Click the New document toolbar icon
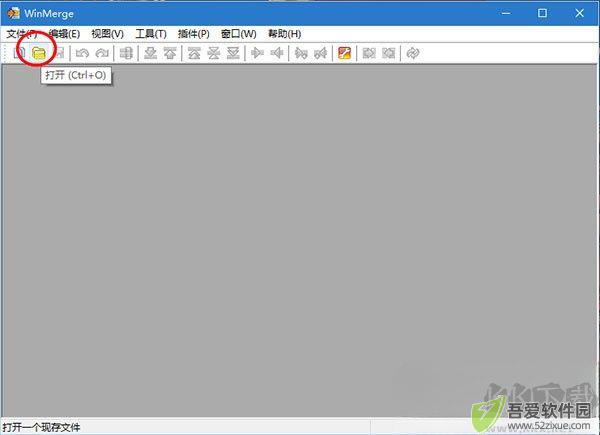Image resolution: width=600 pixels, height=435 pixels. click(19, 53)
